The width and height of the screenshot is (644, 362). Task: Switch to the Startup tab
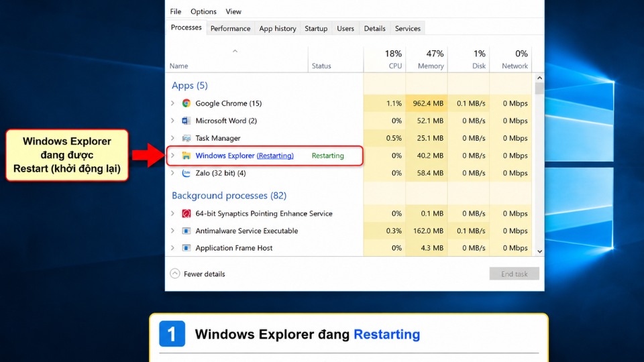point(316,28)
